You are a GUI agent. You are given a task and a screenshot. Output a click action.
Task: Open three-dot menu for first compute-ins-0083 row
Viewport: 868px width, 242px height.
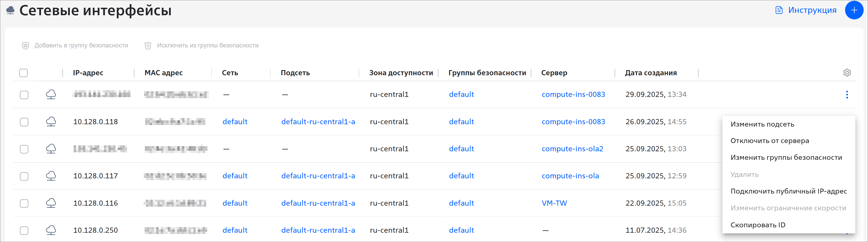(847, 95)
